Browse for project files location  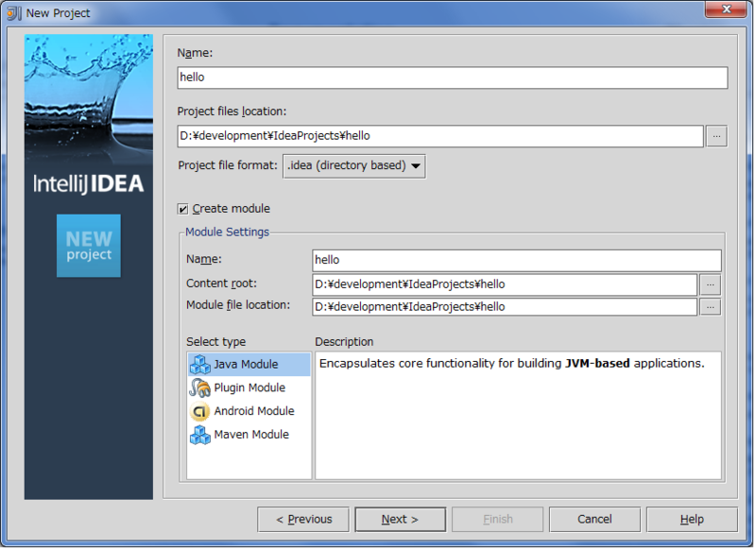point(717,136)
